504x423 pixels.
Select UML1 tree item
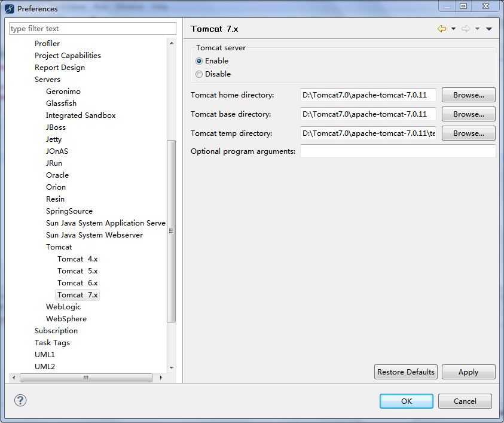click(x=45, y=355)
